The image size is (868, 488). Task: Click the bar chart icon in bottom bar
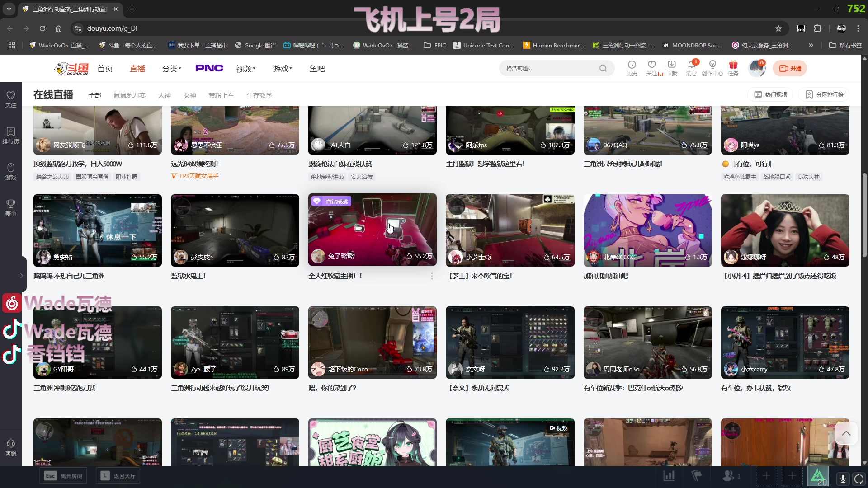(669, 476)
